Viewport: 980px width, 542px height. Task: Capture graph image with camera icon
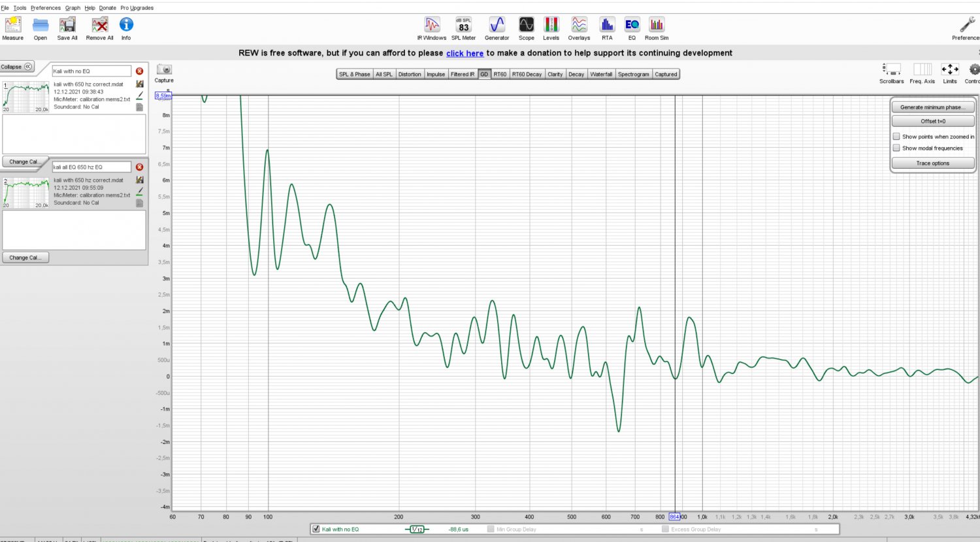tap(164, 69)
